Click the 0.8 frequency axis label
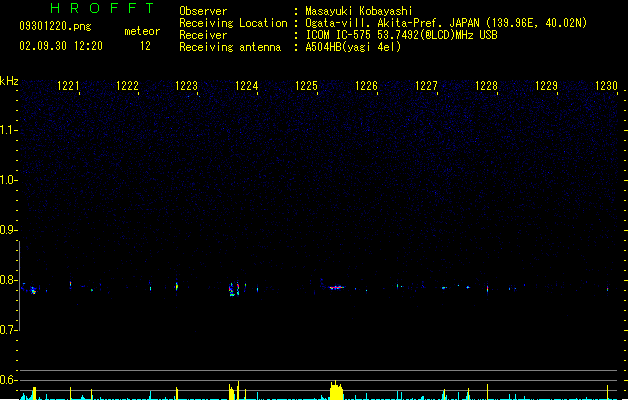 coord(8,280)
